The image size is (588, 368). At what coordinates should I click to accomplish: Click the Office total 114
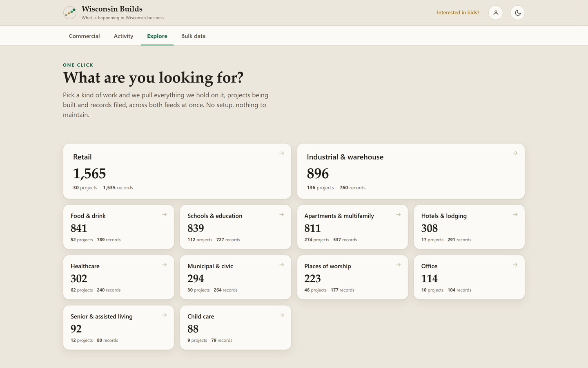pos(430,278)
